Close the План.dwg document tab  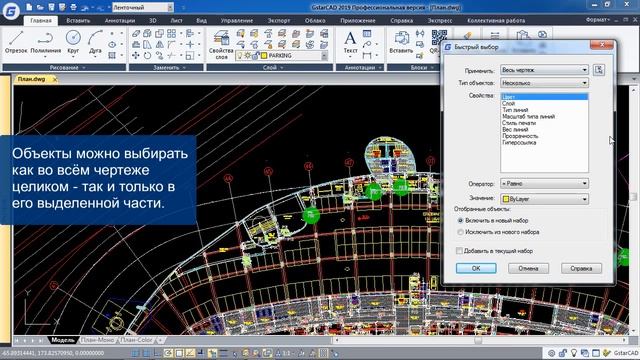pyautogui.click(x=54, y=79)
